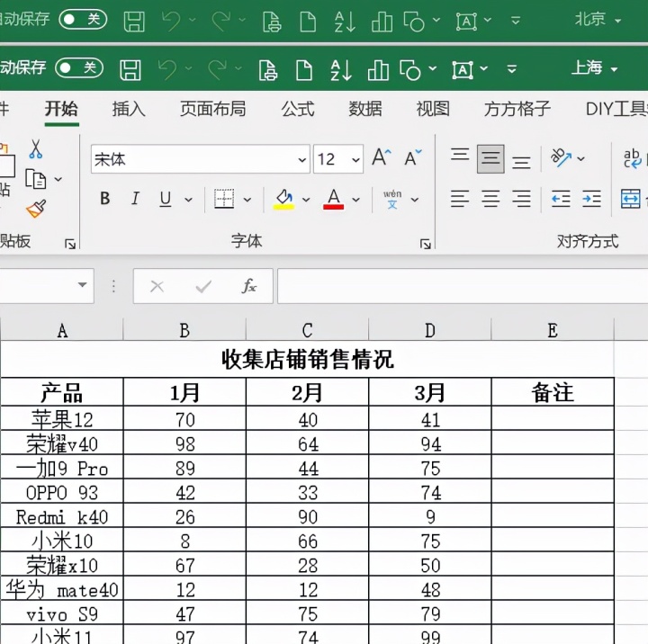
Task: Open the 方方格子 tab
Action: click(x=517, y=109)
